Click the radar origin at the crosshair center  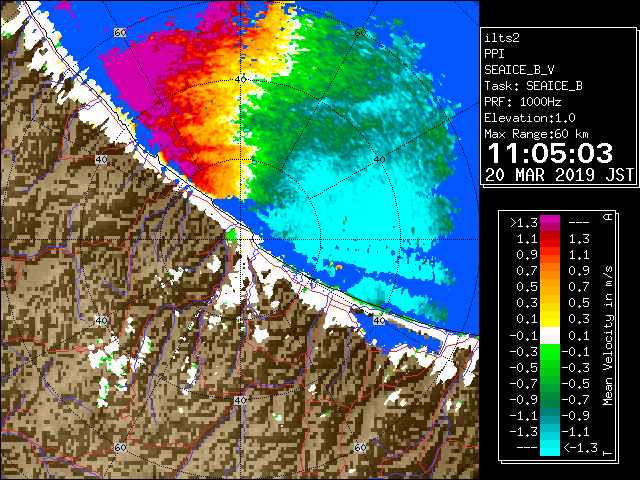coord(241,240)
